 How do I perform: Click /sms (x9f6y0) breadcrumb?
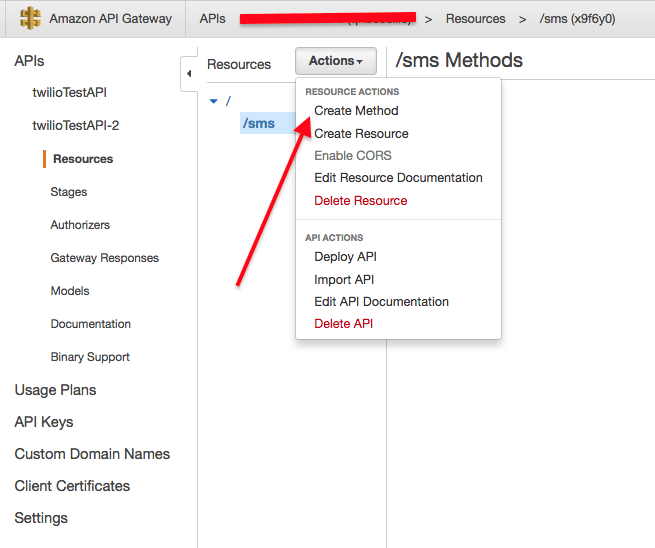tap(577, 19)
